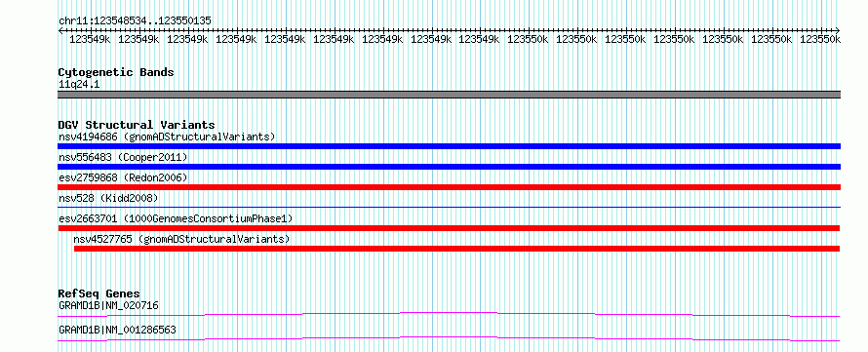This screenshot has width=868, height=352.
Task: Select the red bar under nsv4527765
Action: pyautogui.click(x=456, y=249)
